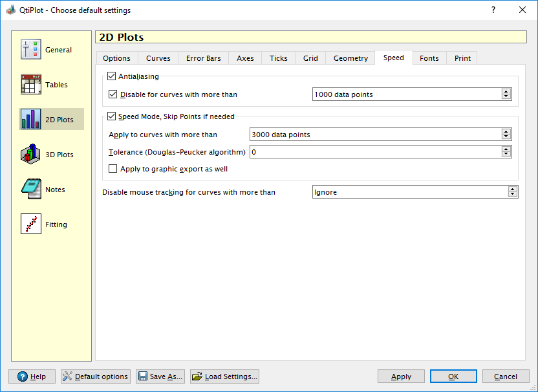
Task: Select the General settings icon
Action: [31, 50]
